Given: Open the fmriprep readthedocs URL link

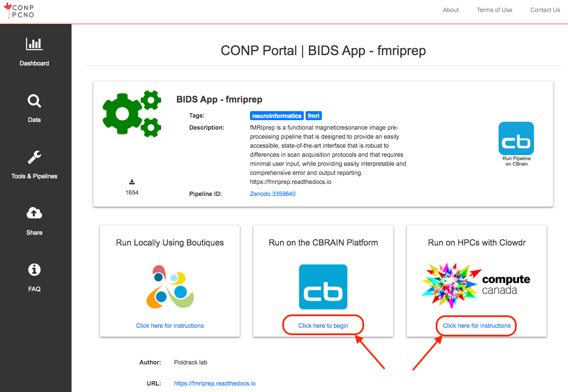Looking at the screenshot, I should tap(215, 383).
